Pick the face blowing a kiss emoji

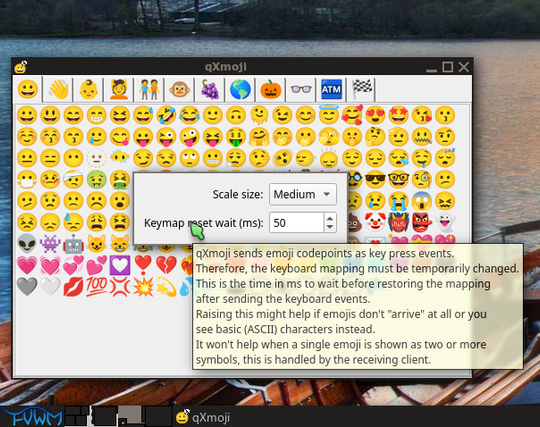coord(422,115)
